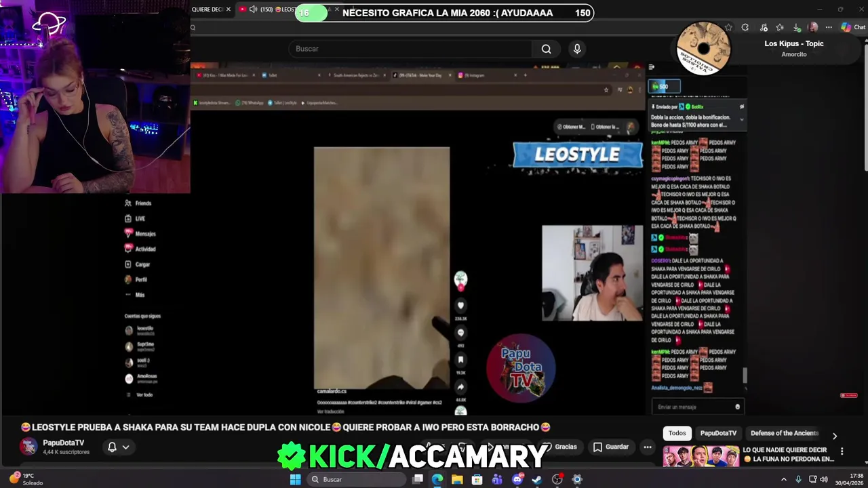Bookmark this page with the star icon

pos(728,27)
